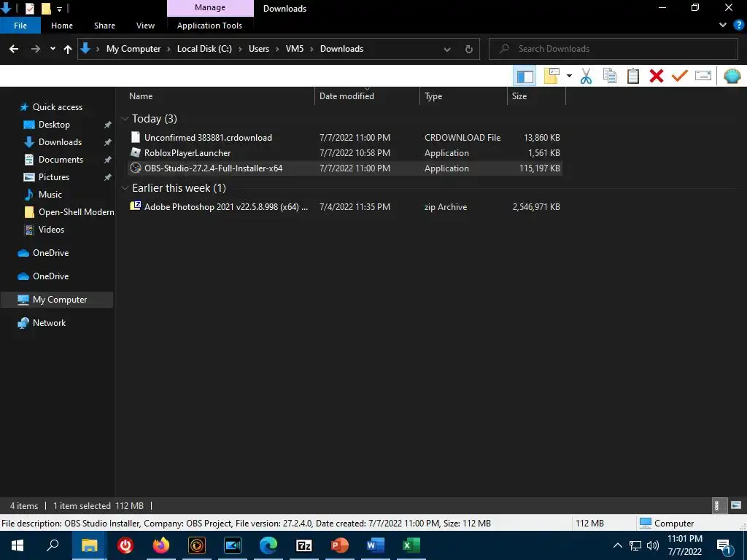
Task: Open Classic Explorer settings shell icon
Action: [732, 76]
